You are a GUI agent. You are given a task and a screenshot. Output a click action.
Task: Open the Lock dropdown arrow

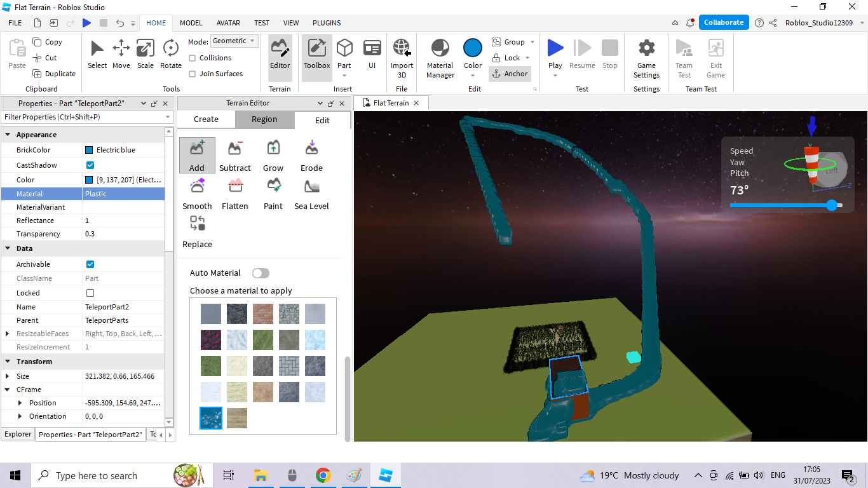pos(527,58)
